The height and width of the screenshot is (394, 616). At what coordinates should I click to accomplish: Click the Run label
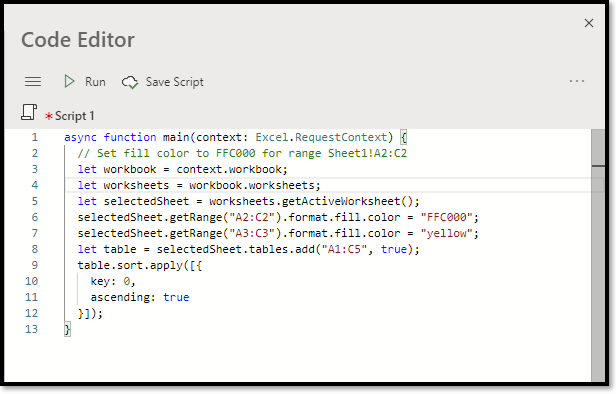tap(95, 82)
